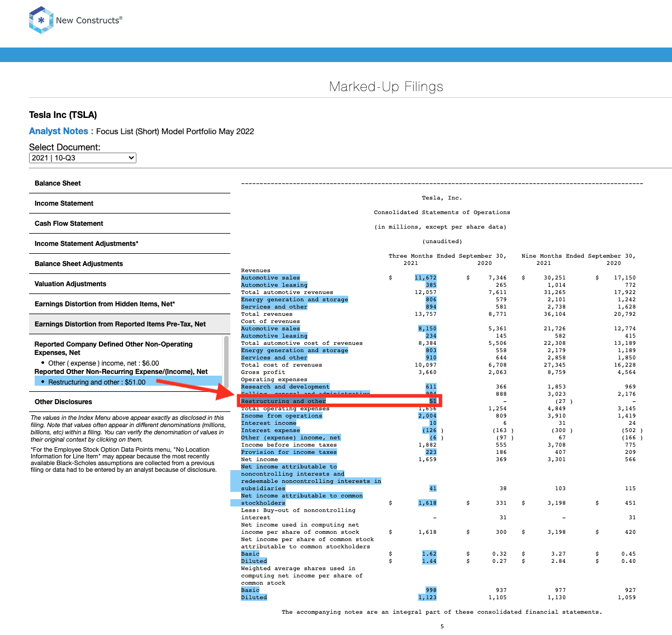Click the 11,672 automotive sales value

click(x=425, y=278)
